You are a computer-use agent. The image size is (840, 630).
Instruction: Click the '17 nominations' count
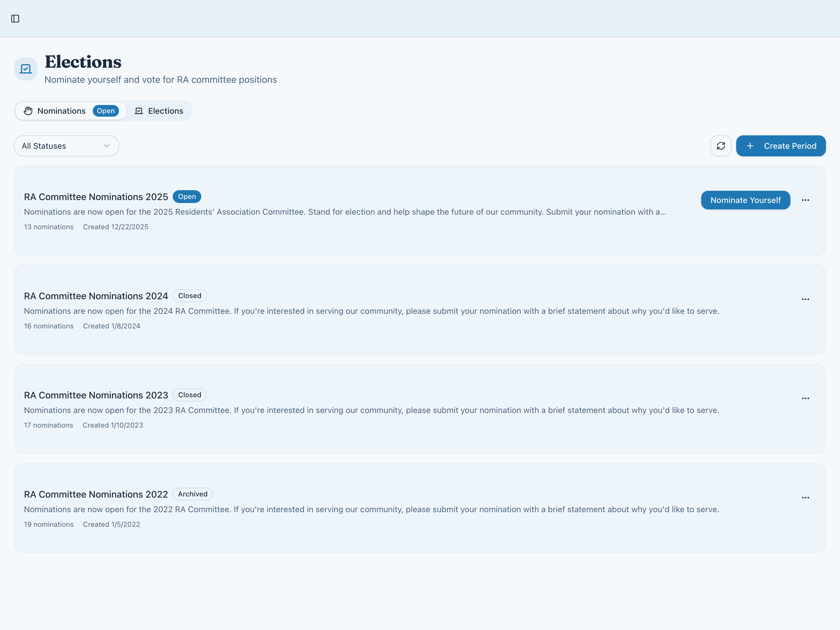(x=49, y=425)
